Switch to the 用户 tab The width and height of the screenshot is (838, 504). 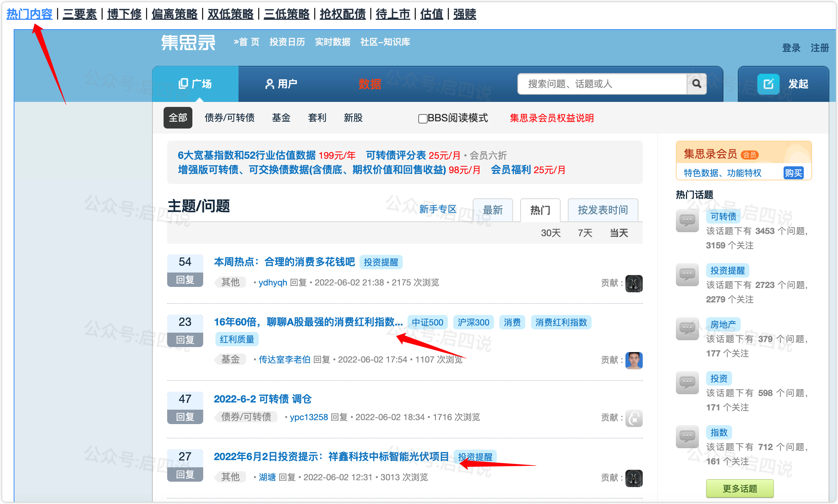tap(281, 84)
